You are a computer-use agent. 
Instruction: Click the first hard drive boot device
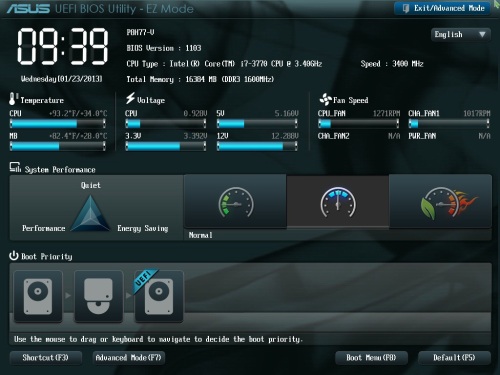click(38, 296)
